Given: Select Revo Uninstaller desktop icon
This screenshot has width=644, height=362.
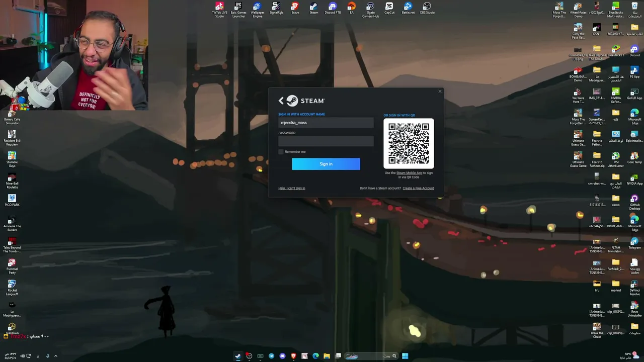Looking at the screenshot, I should pos(634,309).
